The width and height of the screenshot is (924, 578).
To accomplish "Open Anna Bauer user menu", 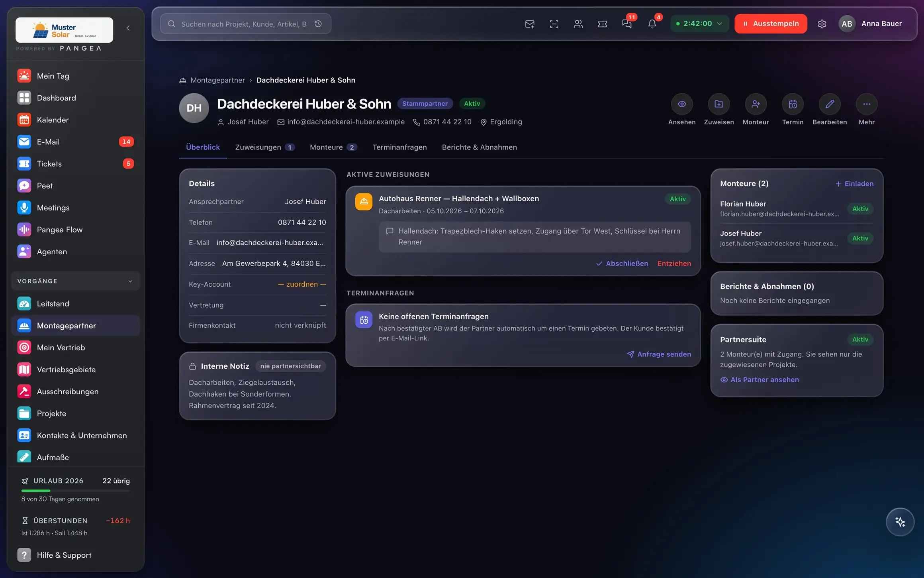I will [x=871, y=24].
